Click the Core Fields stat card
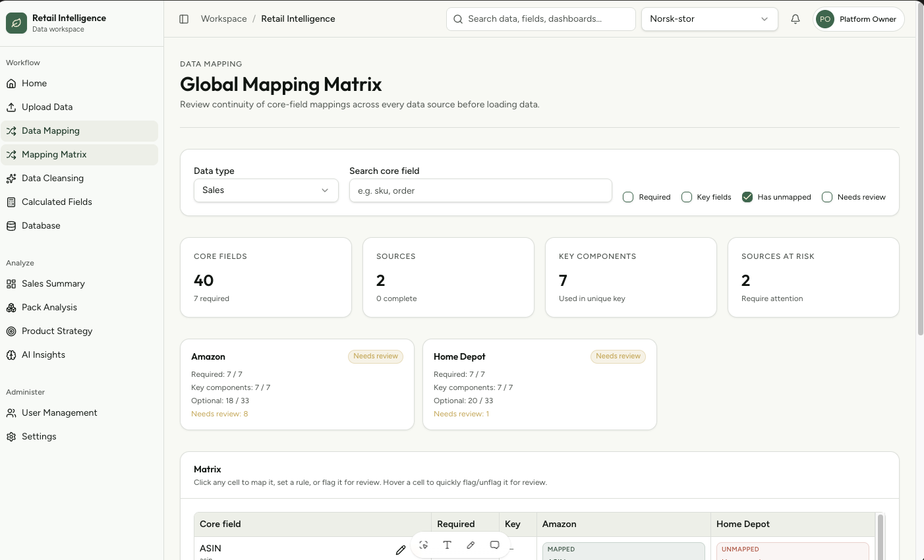Viewport: 924px width, 560px height. [x=266, y=277]
